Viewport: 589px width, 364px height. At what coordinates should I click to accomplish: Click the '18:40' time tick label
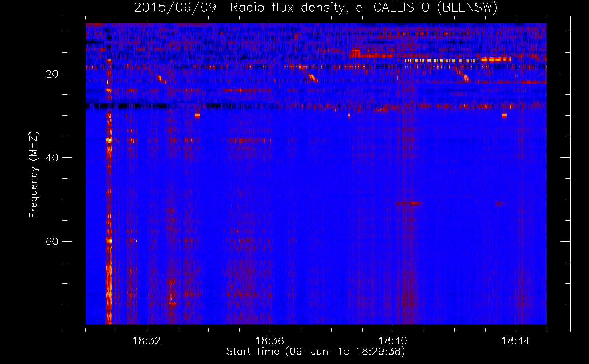(x=393, y=341)
